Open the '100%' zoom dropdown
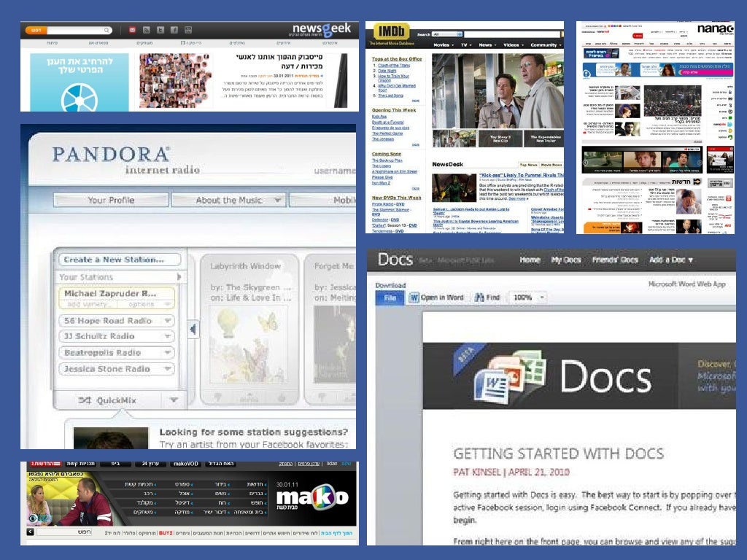 (527, 297)
